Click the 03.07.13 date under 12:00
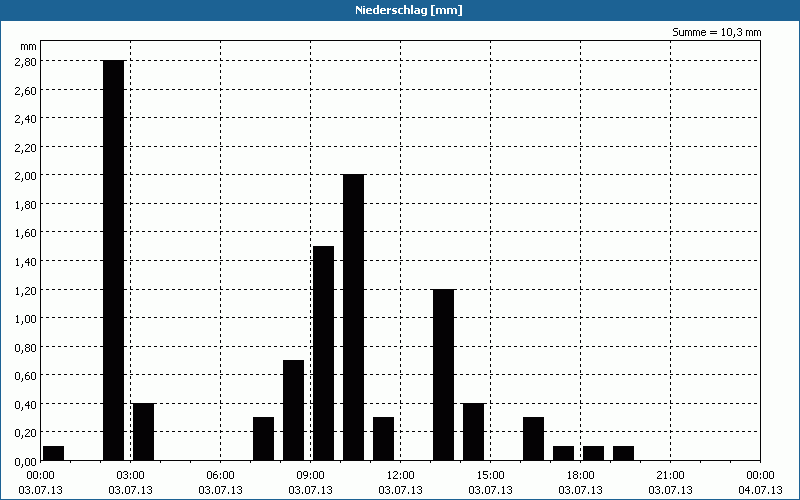This screenshot has height=500, width=800. click(x=401, y=490)
